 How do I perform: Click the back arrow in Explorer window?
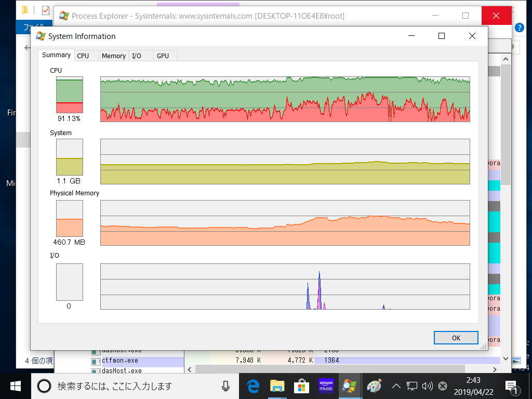pyautogui.click(x=27, y=48)
